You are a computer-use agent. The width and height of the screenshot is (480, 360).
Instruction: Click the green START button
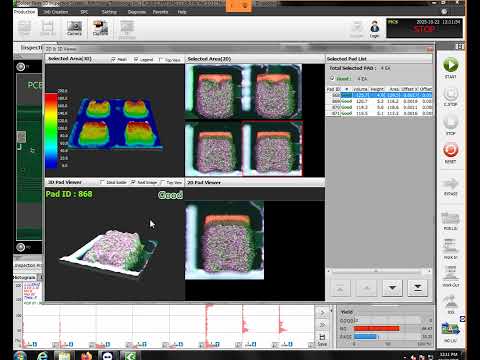[x=450, y=65]
